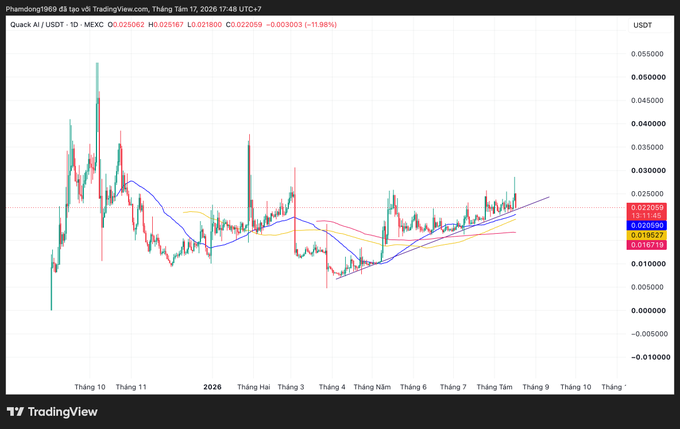This screenshot has width=680, height=429.
Task: Click the Tháng 4 time axis label
Action: 332,387
